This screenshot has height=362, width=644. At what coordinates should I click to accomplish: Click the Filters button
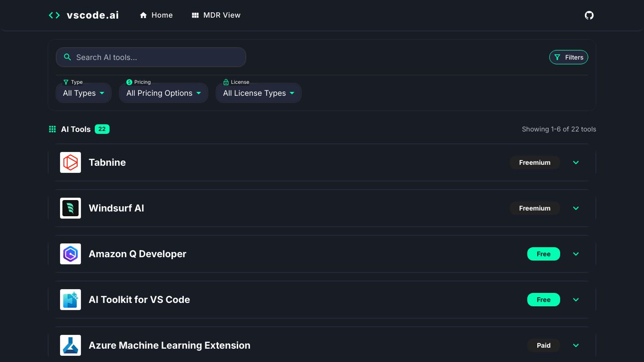click(569, 57)
